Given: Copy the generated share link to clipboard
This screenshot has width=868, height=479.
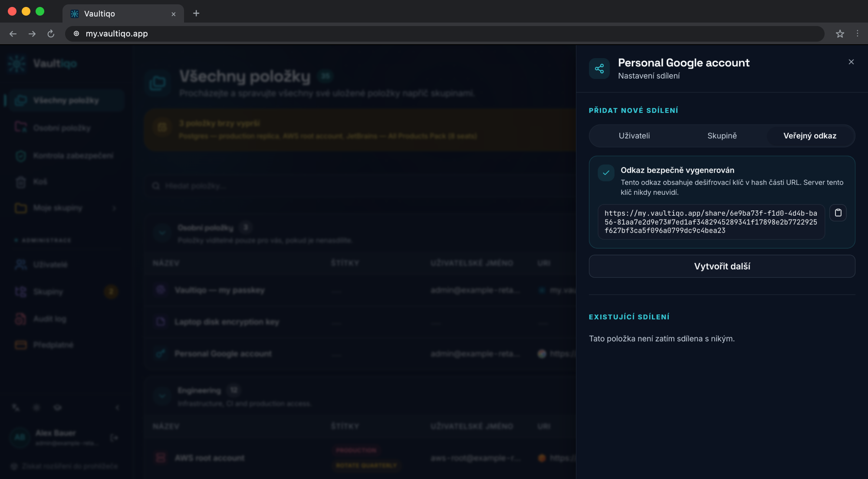Looking at the screenshot, I should [x=838, y=213].
